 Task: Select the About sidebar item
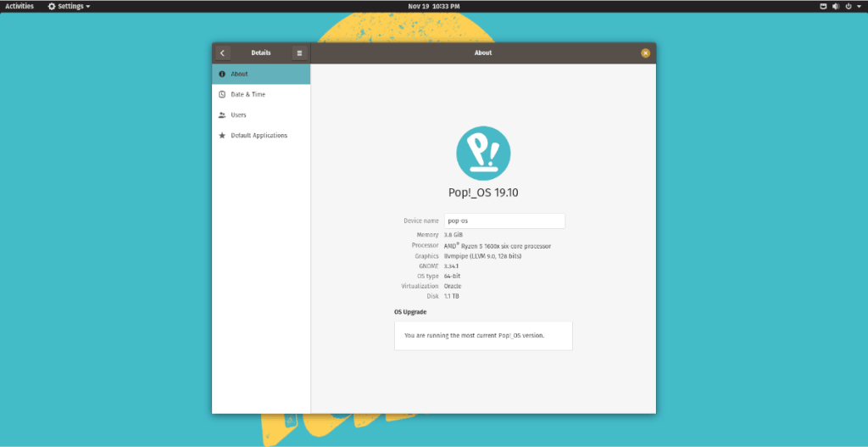click(x=261, y=74)
